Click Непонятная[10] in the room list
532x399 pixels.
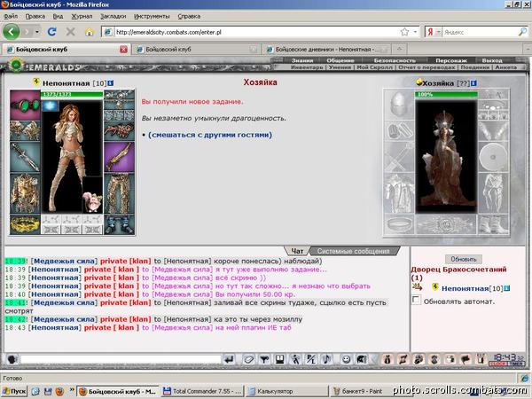tap(472, 288)
